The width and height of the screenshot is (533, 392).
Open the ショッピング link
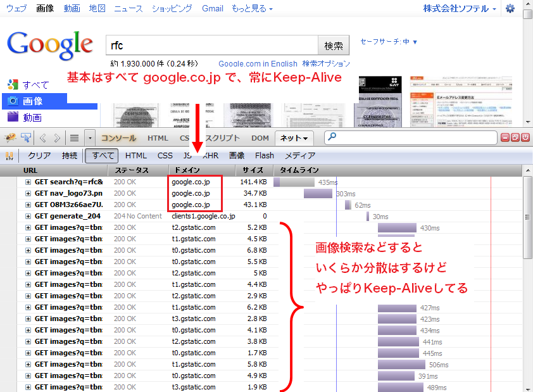172,8
